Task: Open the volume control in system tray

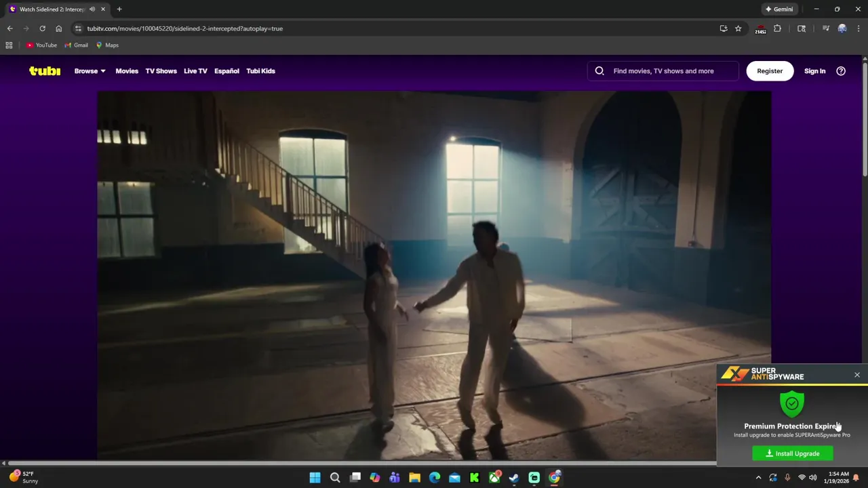Action: tap(812, 478)
